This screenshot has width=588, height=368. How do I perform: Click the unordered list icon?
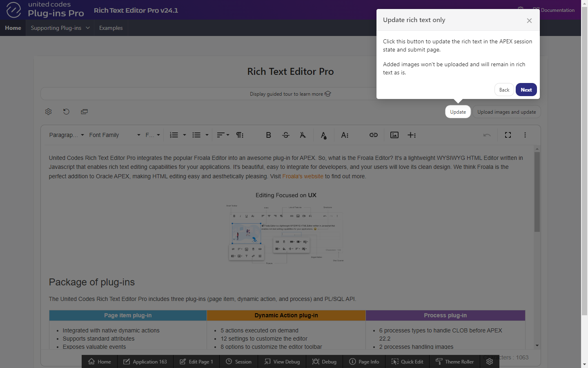tap(196, 135)
